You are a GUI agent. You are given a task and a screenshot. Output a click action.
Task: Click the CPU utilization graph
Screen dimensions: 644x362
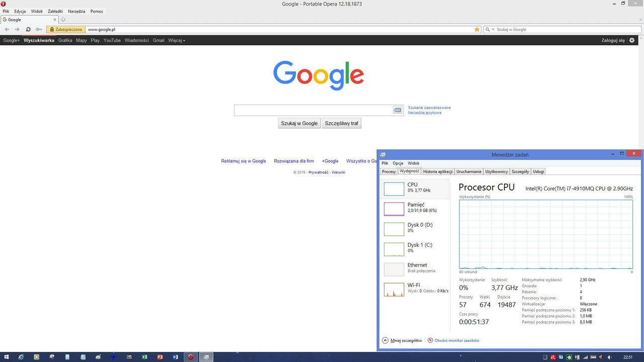pos(546,234)
